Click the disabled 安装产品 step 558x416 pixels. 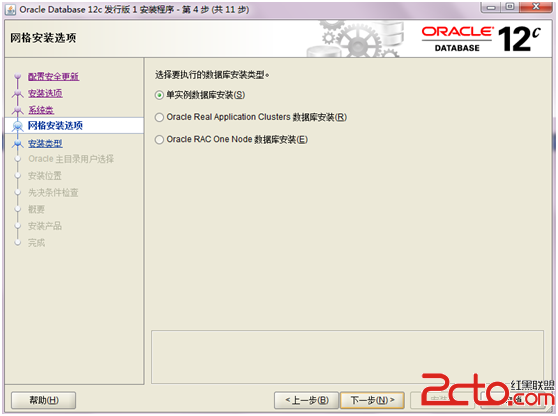tap(45, 226)
